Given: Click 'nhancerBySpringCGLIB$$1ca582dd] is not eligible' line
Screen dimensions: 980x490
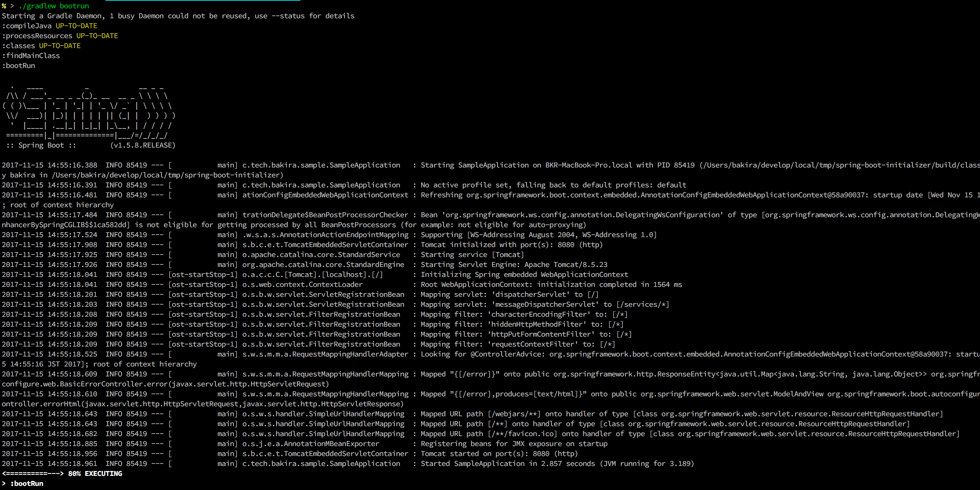Looking at the screenshot, I should [294, 225].
